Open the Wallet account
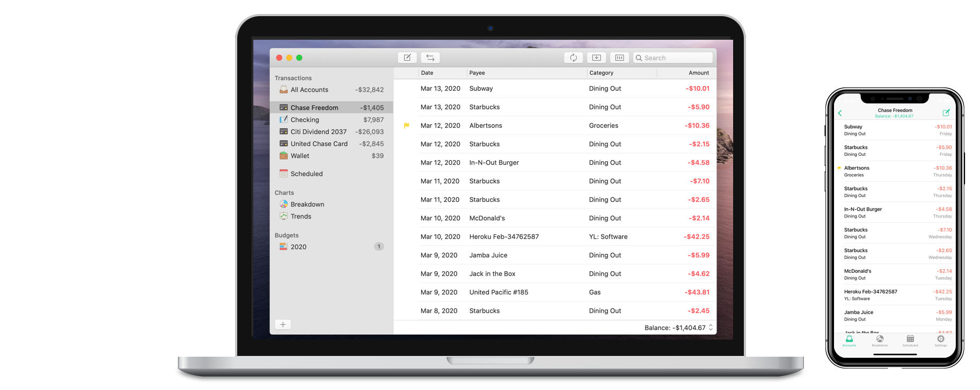 click(331, 156)
